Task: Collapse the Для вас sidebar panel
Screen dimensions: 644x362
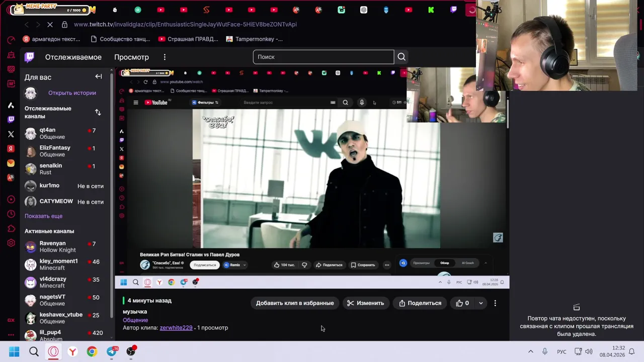Action: click(x=99, y=76)
